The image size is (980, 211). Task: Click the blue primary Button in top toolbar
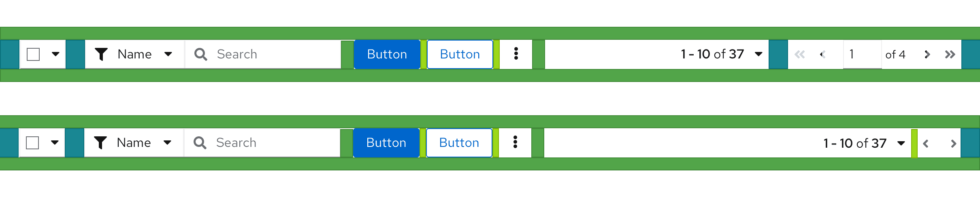pos(387,54)
